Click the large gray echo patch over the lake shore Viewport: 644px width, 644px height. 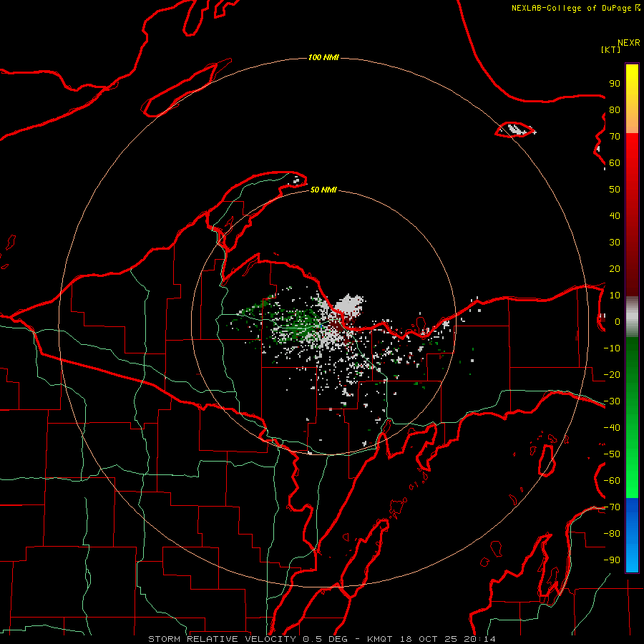[349, 305]
